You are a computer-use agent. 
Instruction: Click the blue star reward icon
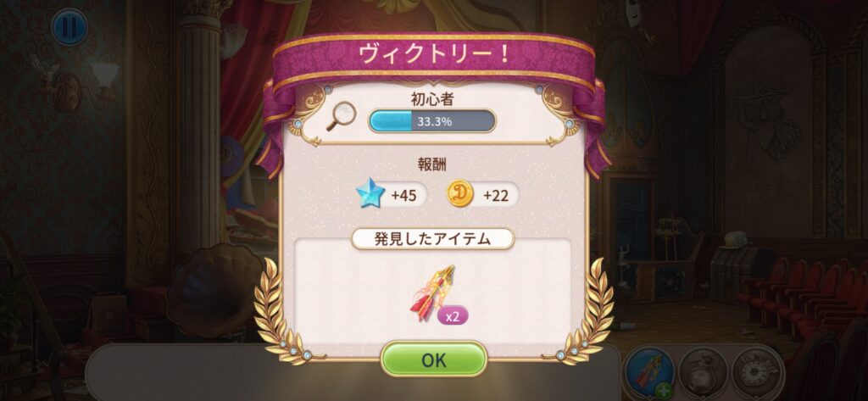tap(370, 194)
